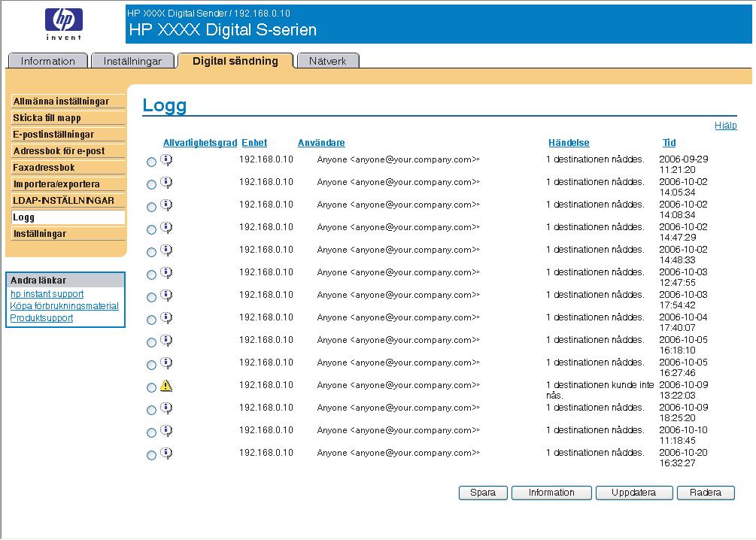This screenshot has width=756, height=540.
Task: Open Produktsupport link
Action: click(41, 318)
